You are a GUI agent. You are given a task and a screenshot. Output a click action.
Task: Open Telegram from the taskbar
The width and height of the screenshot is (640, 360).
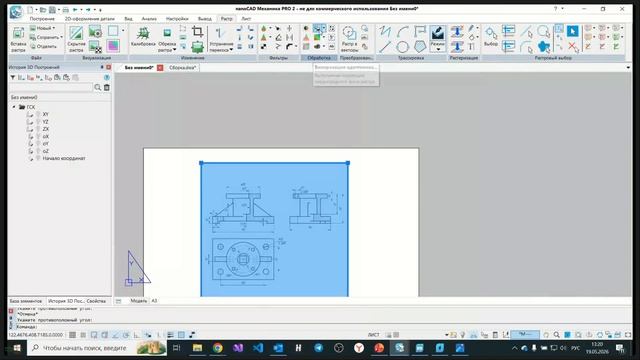(318, 348)
